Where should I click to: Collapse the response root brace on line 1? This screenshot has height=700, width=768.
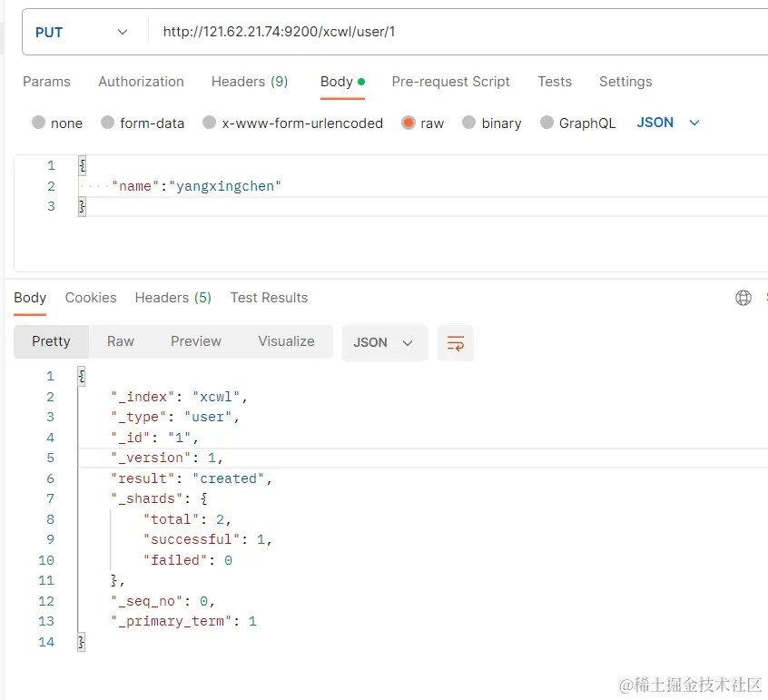pyautogui.click(x=82, y=376)
